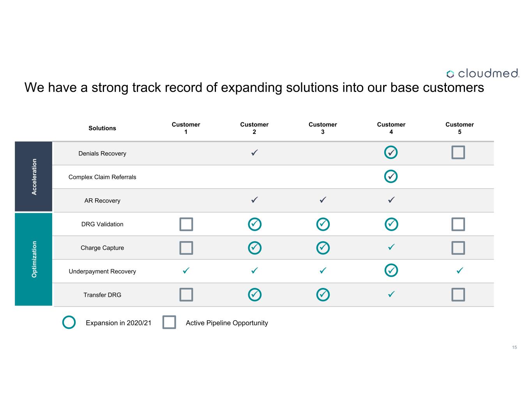The image size is (532, 411).
Task: Click the Customer 3 column header
Action: (323, 128)
